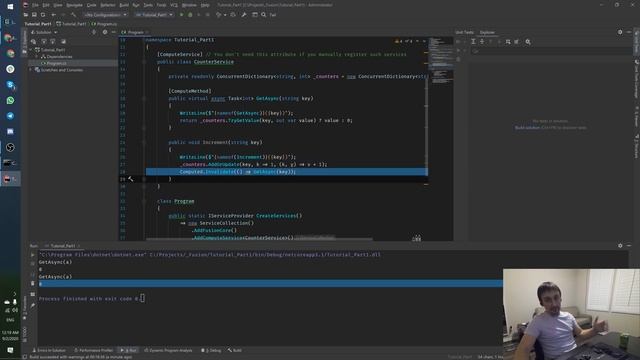Screen dimensions: 640x360
Task: Click the editor horizontal scrollbar
Action: point(259,238)
